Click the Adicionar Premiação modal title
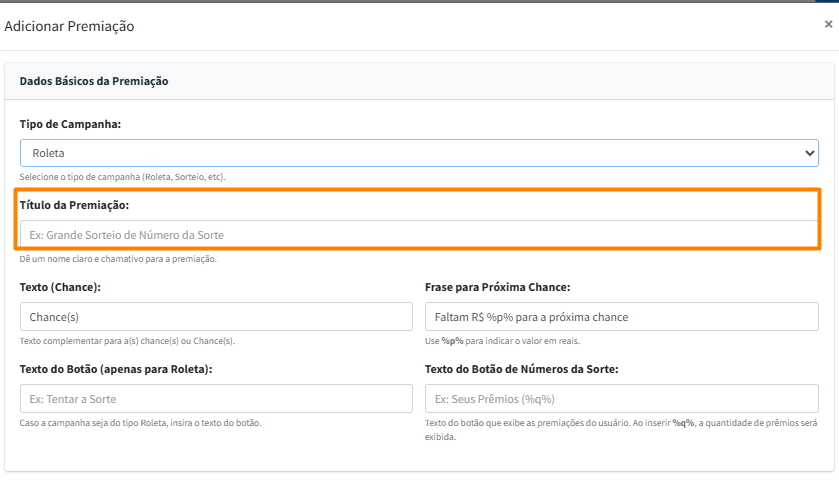The width and height of the screenshot is (839, 480). point(69,26)
